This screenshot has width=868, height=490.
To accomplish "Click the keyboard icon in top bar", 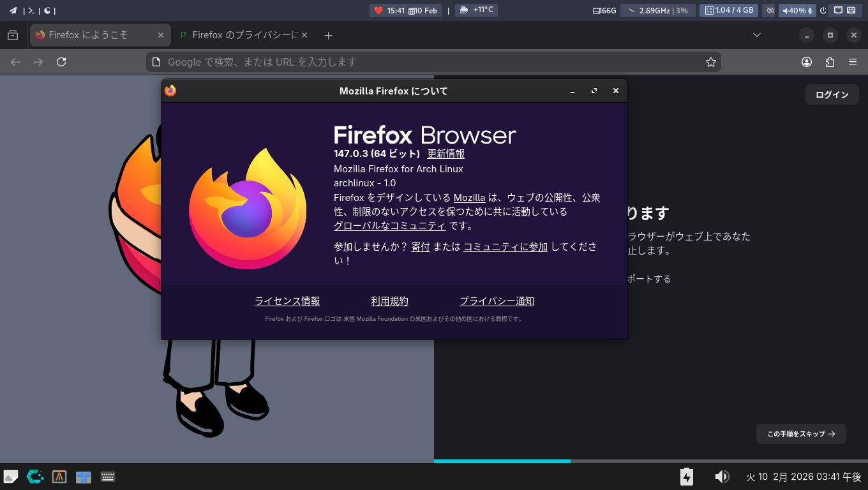I will coord(851,10).
